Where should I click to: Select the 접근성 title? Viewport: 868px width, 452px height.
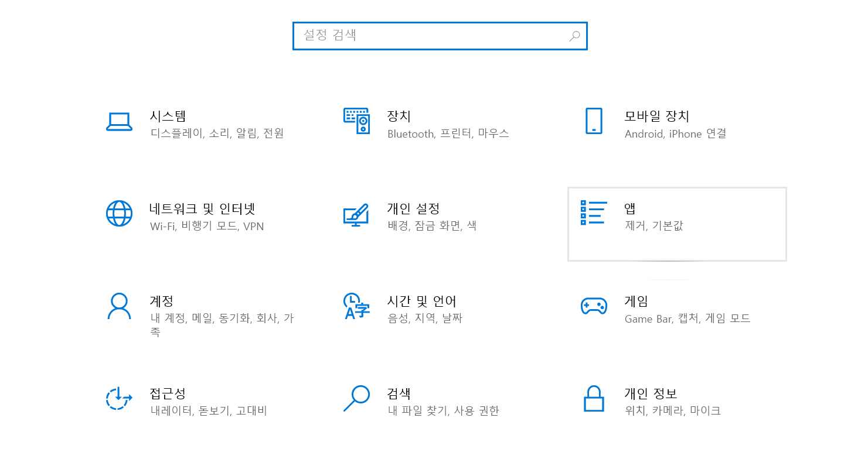point(168,393)
